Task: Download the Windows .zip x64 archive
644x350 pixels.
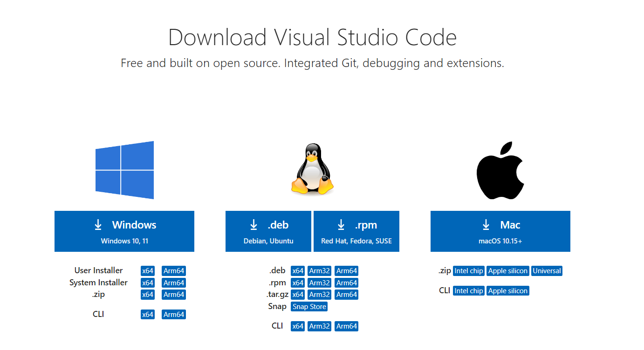Action: click(148, 295)
